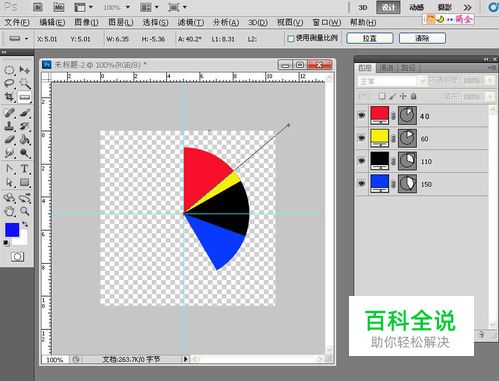Toggle lock image pixels brush icon
The image size is (499, 381).
click(x=392, y=96)
